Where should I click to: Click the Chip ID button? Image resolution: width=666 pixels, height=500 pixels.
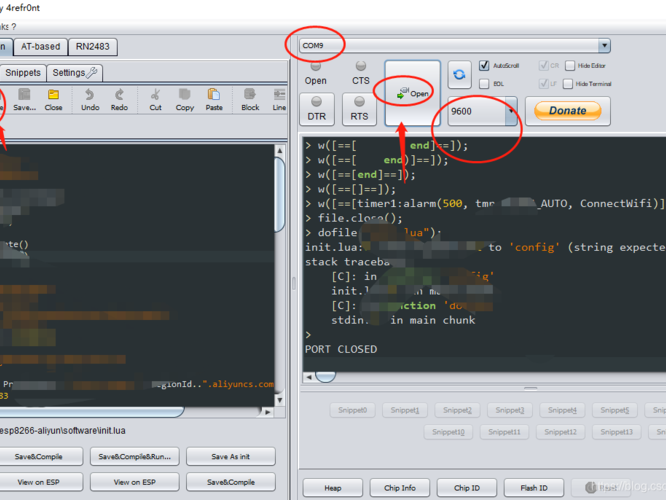467,488
